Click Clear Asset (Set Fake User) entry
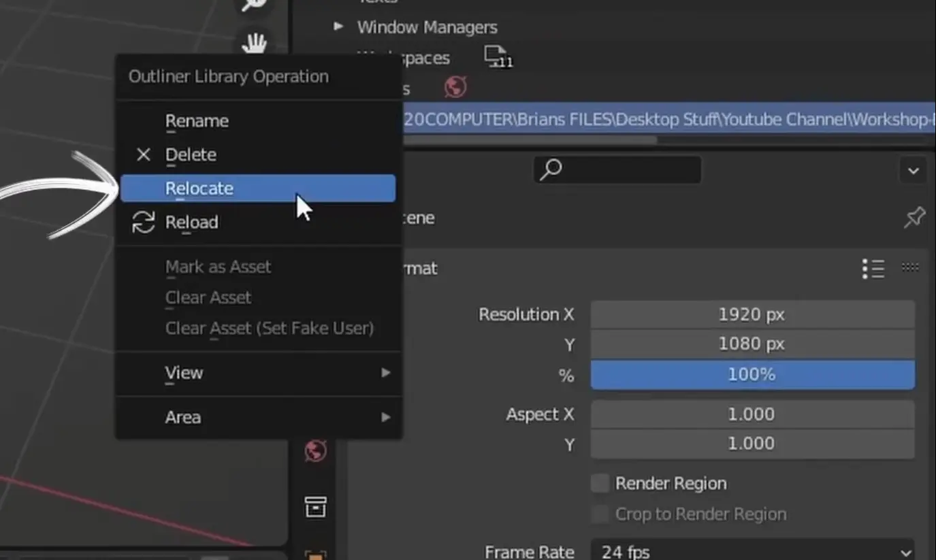 click(x=258, y=328)
